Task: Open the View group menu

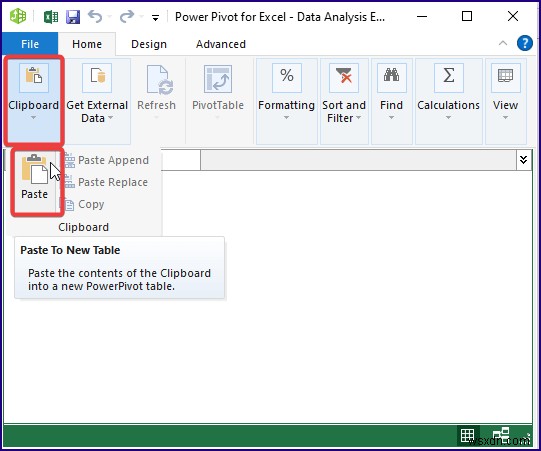Action: click(x=505, y=101)
